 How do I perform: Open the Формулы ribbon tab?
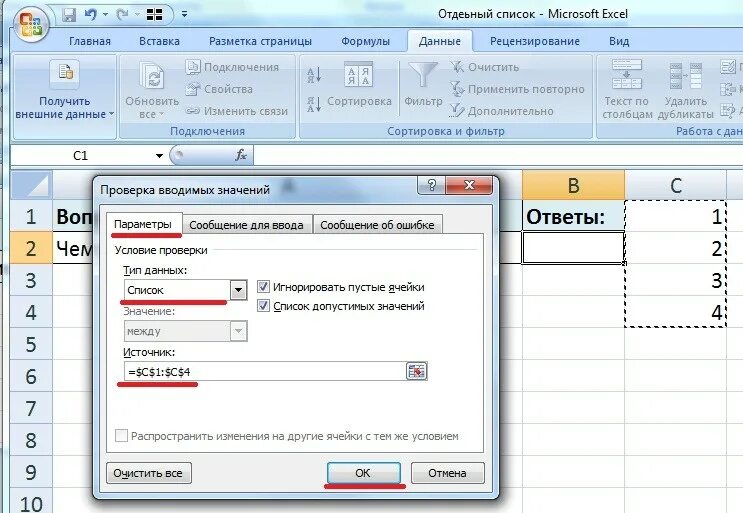pyautogui.click(x=365, y=41)
